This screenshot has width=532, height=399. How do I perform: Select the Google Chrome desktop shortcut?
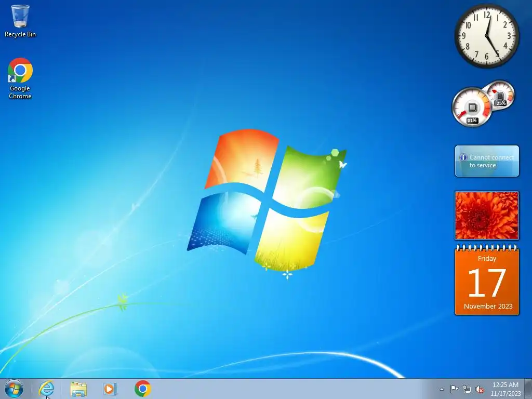[20, 78]
